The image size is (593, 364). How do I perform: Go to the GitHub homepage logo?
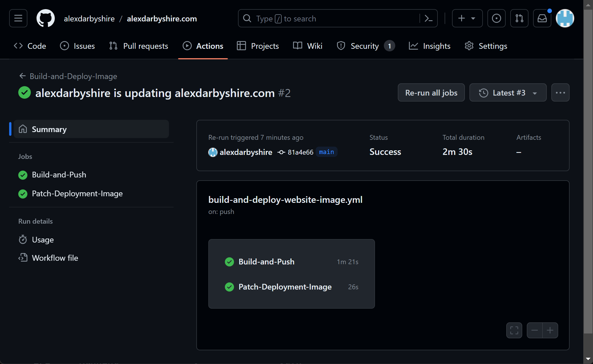(x=46, y=18)
